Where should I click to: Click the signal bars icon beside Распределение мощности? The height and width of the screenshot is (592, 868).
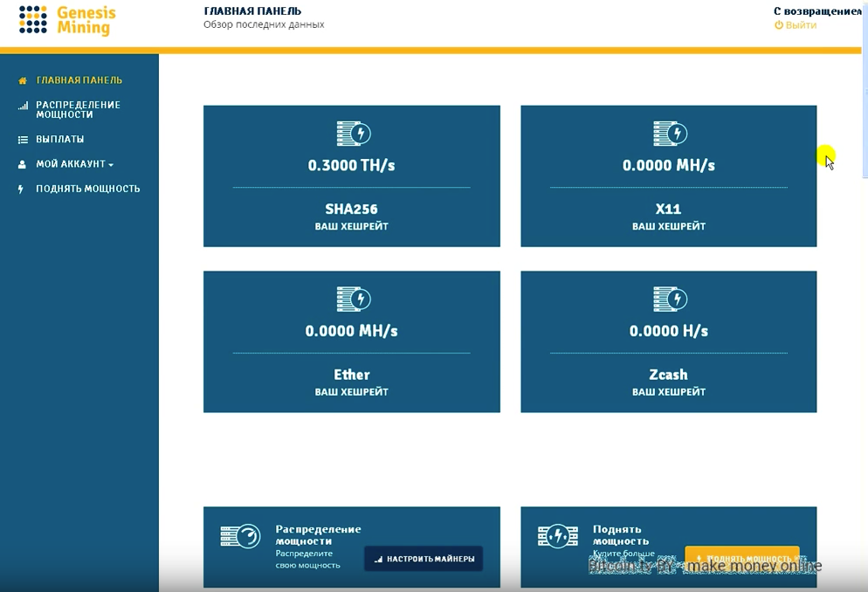pos(23,106)
